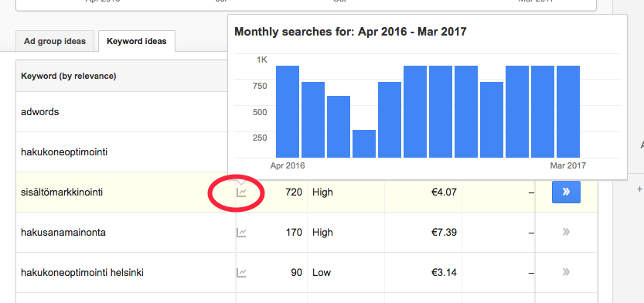This screenshot has height=303, width=644.
Task: Sort by Keyword (by relevance) column header
Action: pos(69,76)
